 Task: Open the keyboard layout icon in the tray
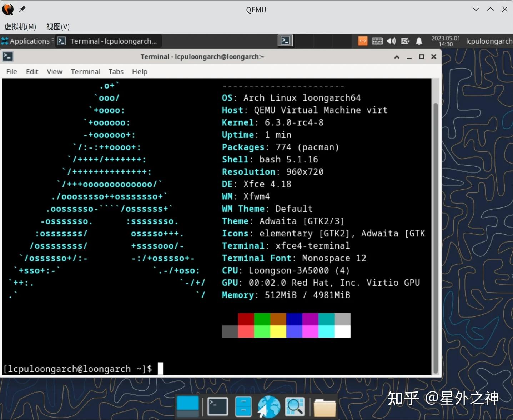(x=377, y=41)
